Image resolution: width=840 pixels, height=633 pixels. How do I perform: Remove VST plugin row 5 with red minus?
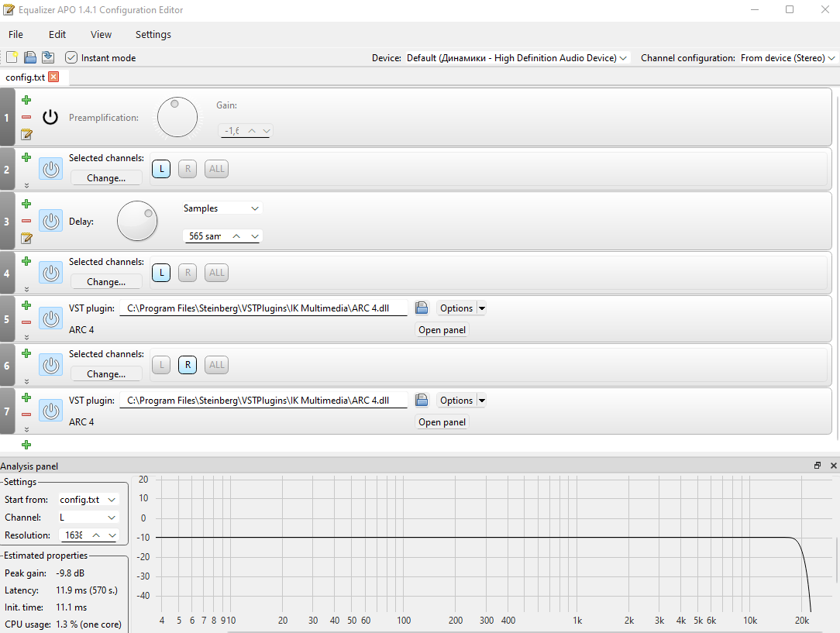click(x=26, y=322)
